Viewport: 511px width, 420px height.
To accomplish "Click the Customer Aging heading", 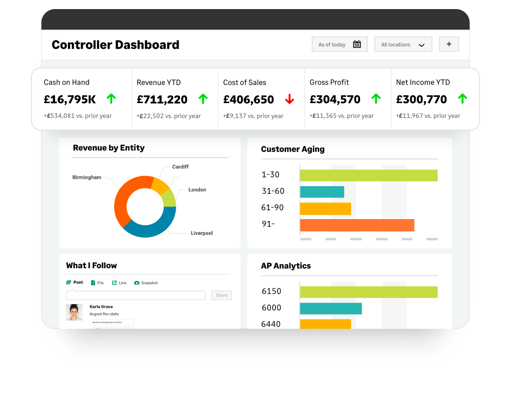I will coord(293,149).
